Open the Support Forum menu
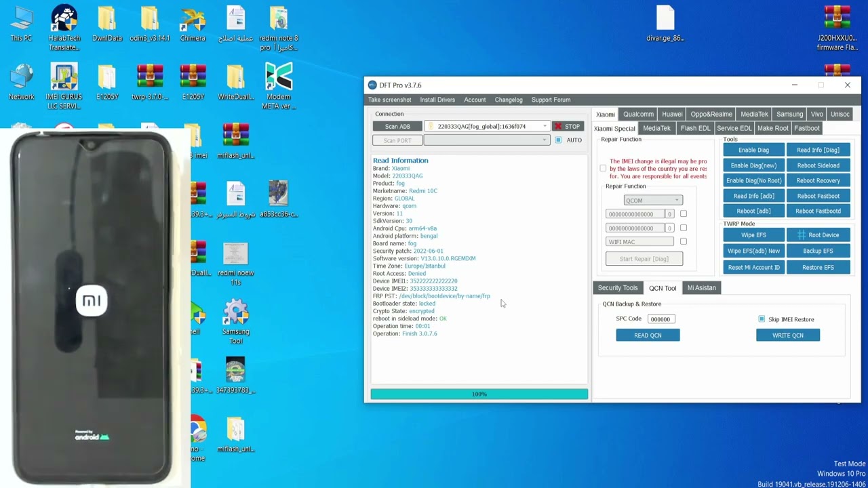Image resolution: width=868 pixels, height=488 pixels. pos(551,100)
